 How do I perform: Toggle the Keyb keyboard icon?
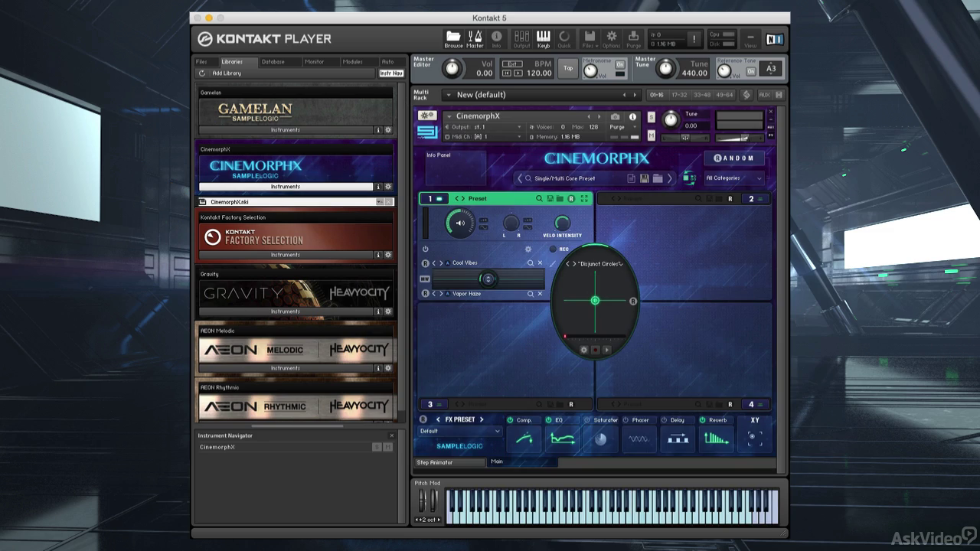[x=543, y=39]
